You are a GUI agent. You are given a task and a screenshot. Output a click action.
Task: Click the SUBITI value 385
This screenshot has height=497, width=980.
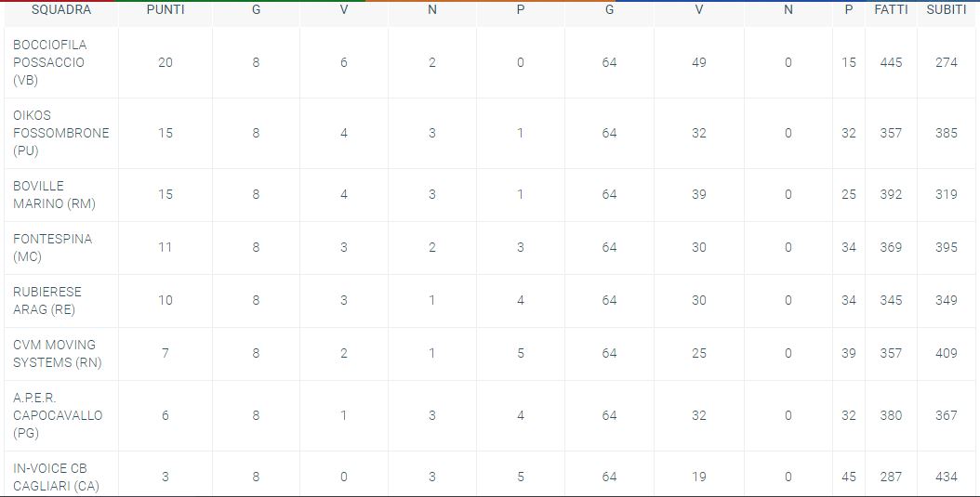click(x=947, y=133)
